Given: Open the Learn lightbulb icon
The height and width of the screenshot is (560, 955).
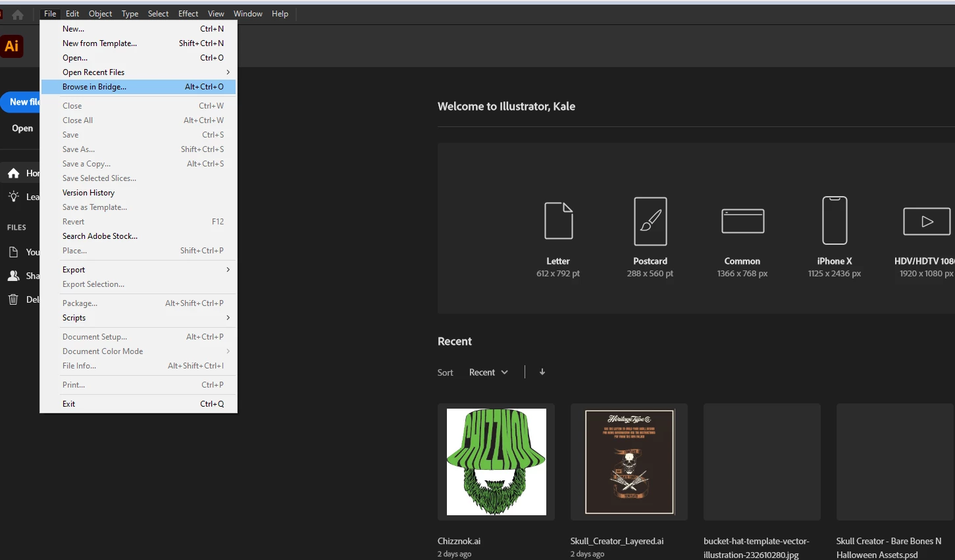Looking at the screenshot, I should (13, 197).
